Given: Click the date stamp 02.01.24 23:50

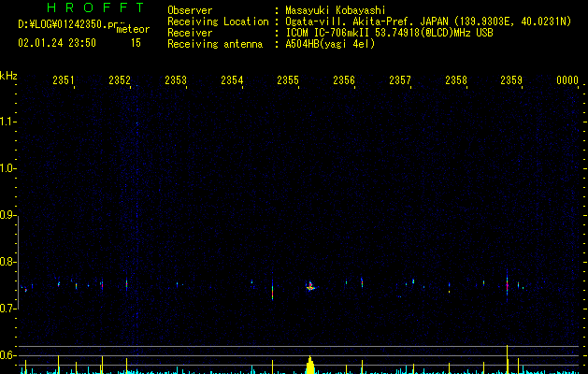Looking at the screenshot, I should click(x=57, y=43).
